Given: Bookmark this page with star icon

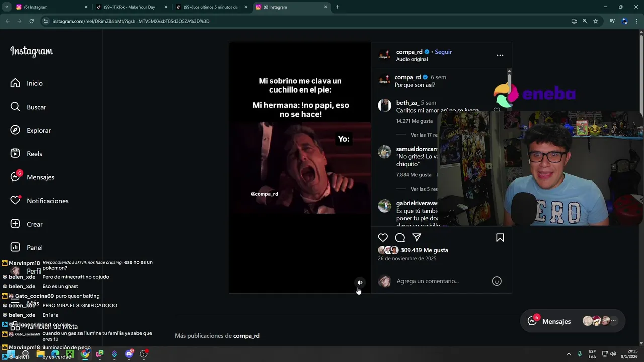Looking at the screenshot, I should click(x=596, y=21).
